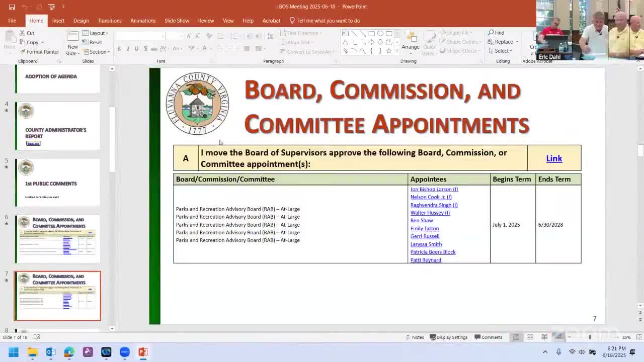Click the Cut scissors icon
This screenshot has width=644, height=362.
click(x=23, y=33)
